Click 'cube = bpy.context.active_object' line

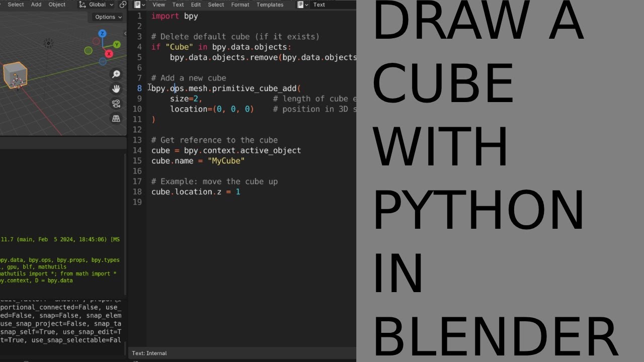click(x=226, y=150)
